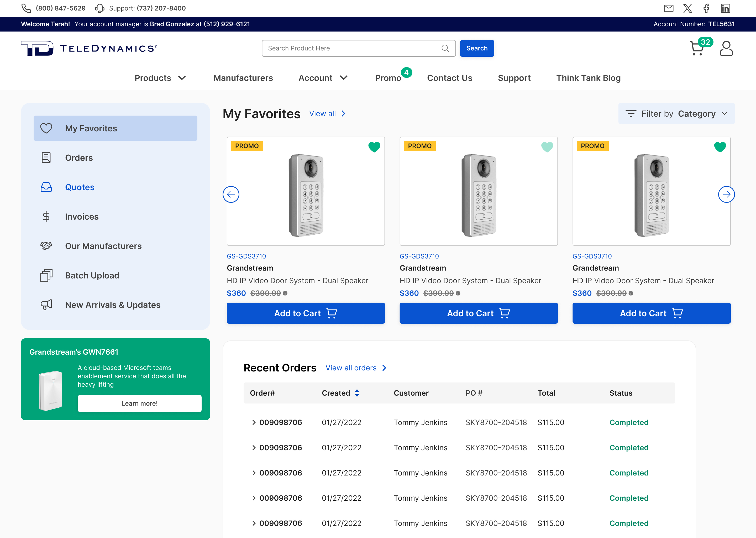Viewport: 756px width, 538px height.
Task: Open the X (Twitter) social icon
Action: 688,8
